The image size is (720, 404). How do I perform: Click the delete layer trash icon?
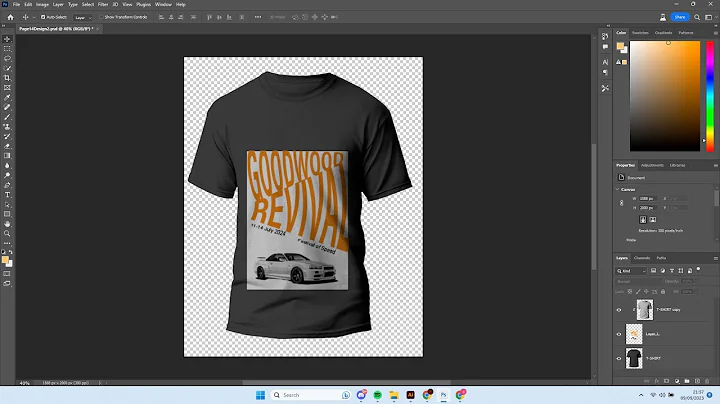(707, 381)
